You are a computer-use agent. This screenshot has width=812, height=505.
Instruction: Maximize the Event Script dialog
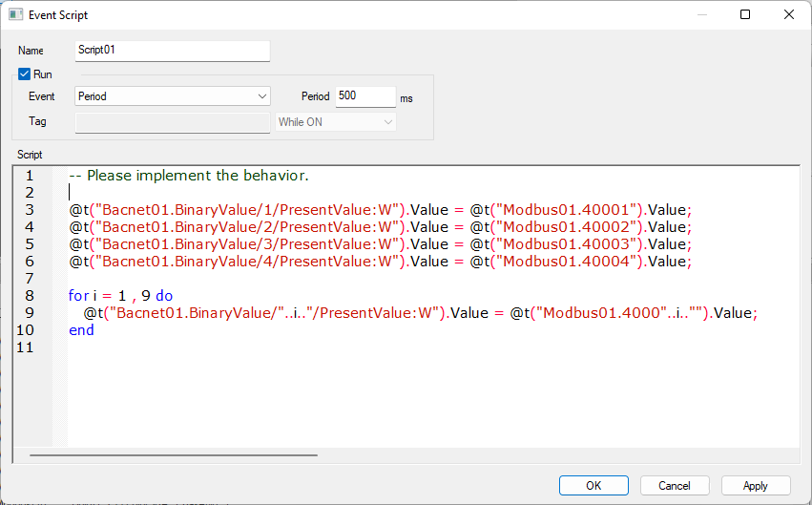pyautogui.click(x=745, y=15)
